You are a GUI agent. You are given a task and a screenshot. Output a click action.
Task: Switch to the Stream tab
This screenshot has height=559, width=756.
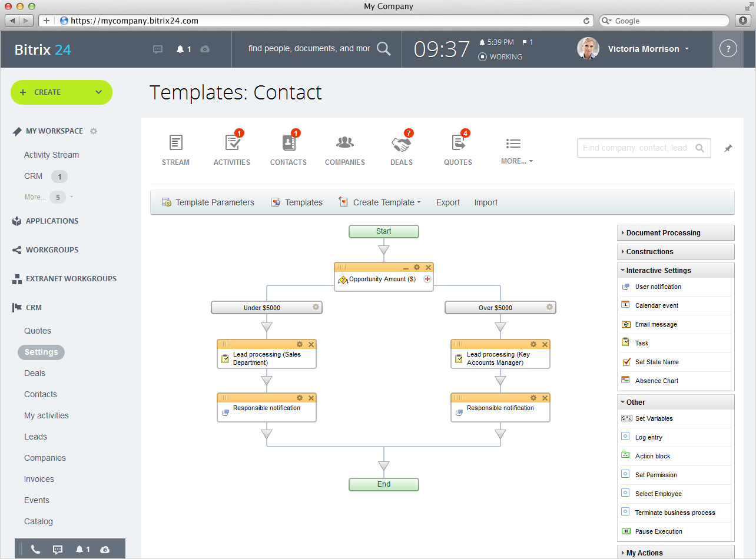(x=175, y=147)
